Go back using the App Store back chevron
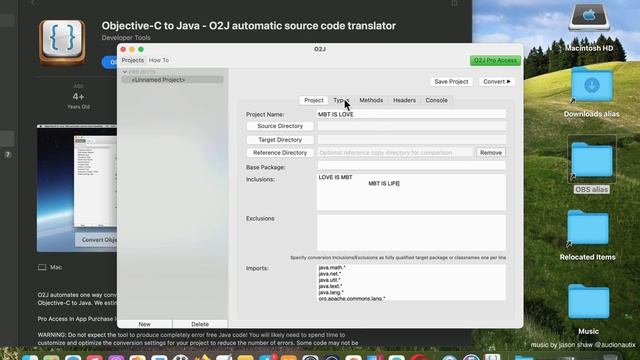 [33, 3]
